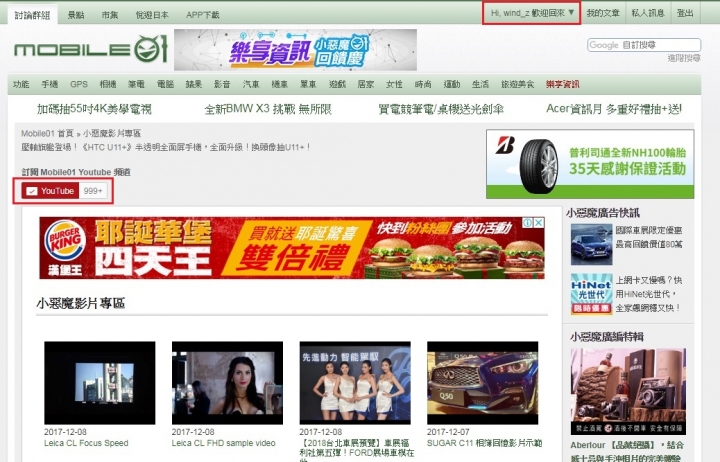Click the Burger King banner ad
This screenshot has width=720, height=462.
(292, 248)
